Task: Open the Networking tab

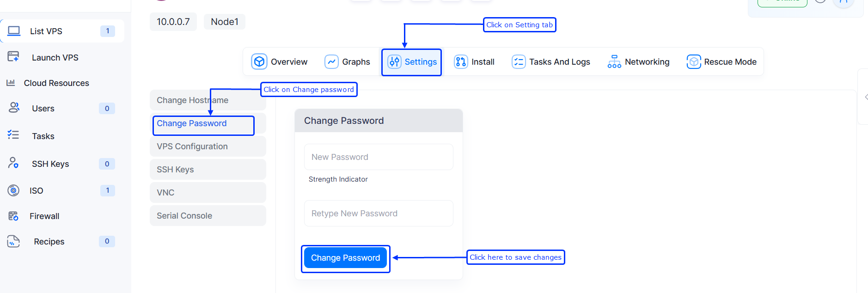Action: [638, 62]
